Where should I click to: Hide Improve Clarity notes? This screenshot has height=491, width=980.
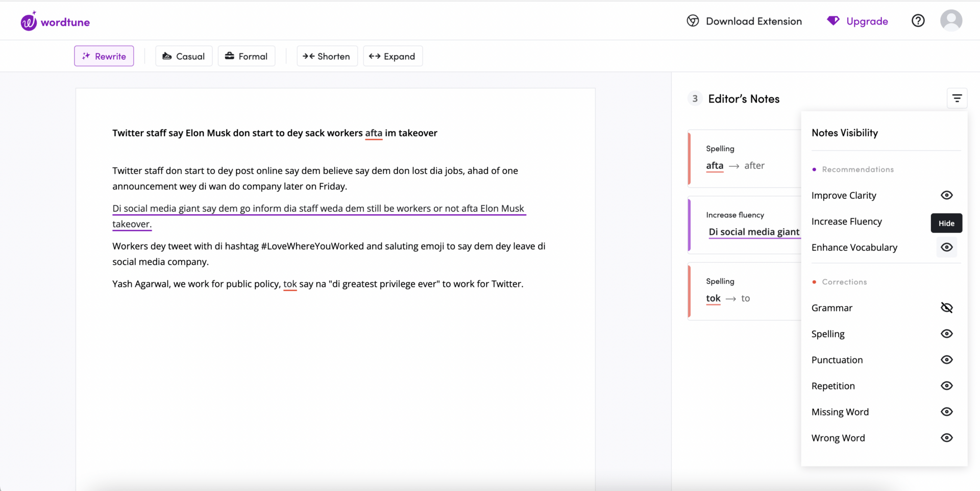[x=946, y=195]
